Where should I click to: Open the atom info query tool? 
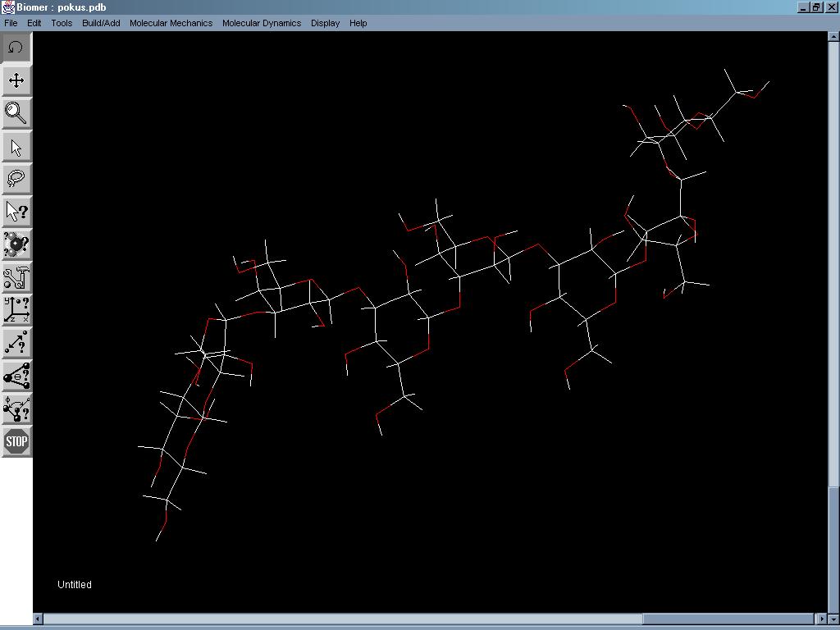[16, 244]
